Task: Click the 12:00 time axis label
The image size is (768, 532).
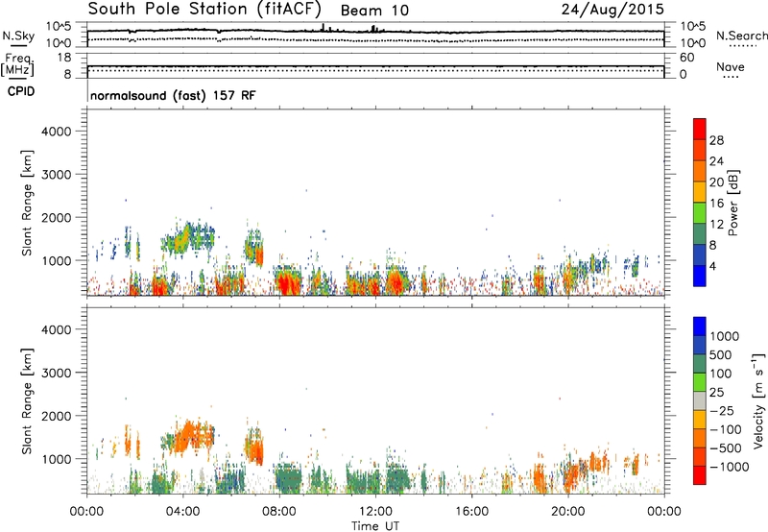Action: 375,512
